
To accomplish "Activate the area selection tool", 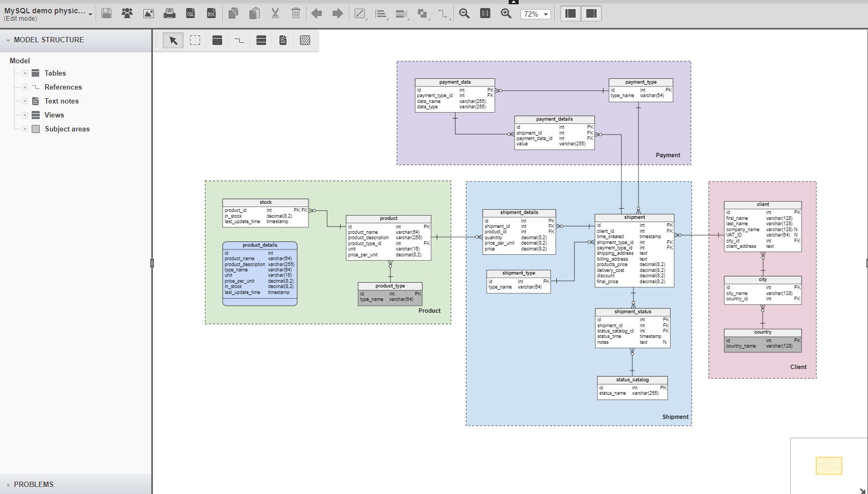I will coord(195,40).
